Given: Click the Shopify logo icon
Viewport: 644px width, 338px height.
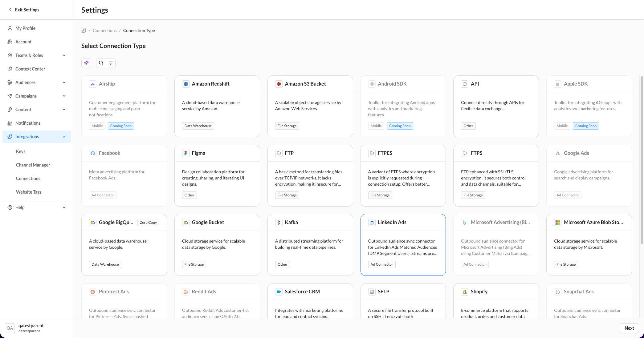Looking at the screenshot, I should point(465,292).
